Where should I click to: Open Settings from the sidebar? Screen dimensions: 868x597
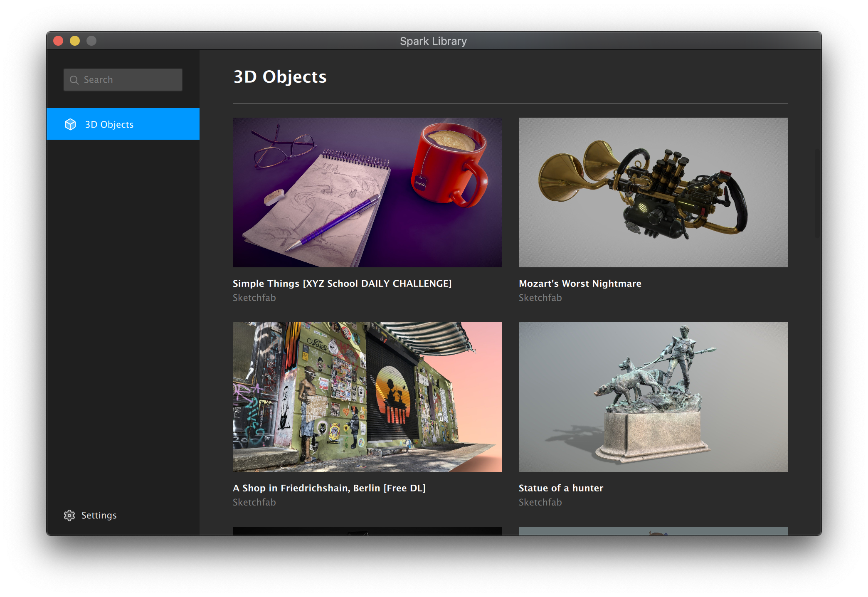[99, 516]
